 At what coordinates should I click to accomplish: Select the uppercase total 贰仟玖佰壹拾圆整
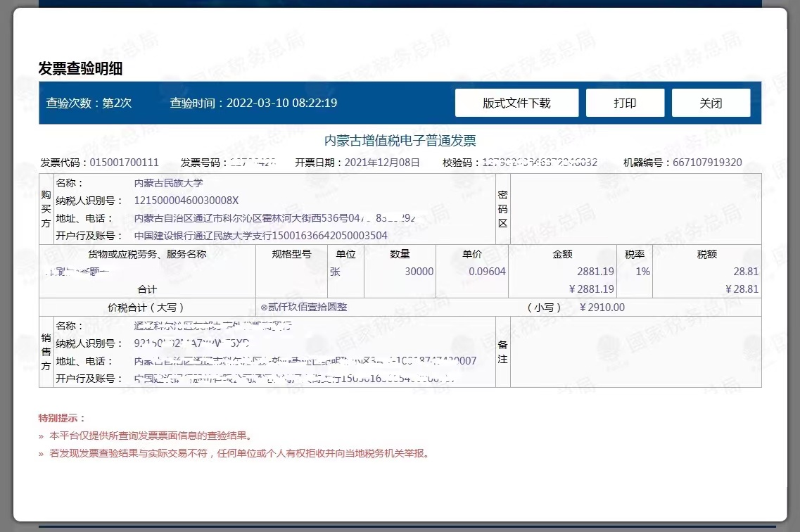[307, 308]
